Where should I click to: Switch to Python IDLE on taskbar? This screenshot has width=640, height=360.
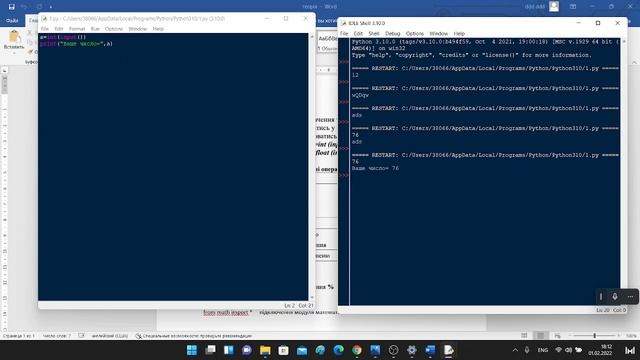pyautogui.click(x=449, y=350)
